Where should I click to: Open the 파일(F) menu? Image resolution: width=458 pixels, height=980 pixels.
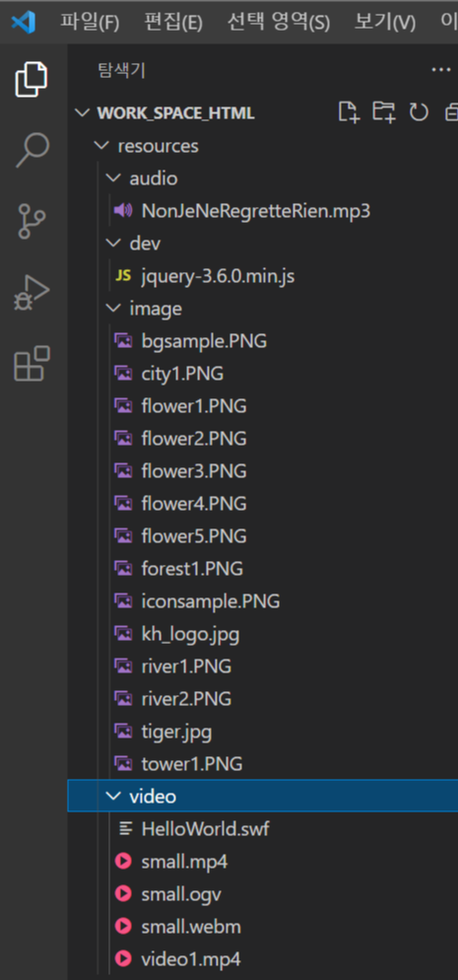pos(90,23)
